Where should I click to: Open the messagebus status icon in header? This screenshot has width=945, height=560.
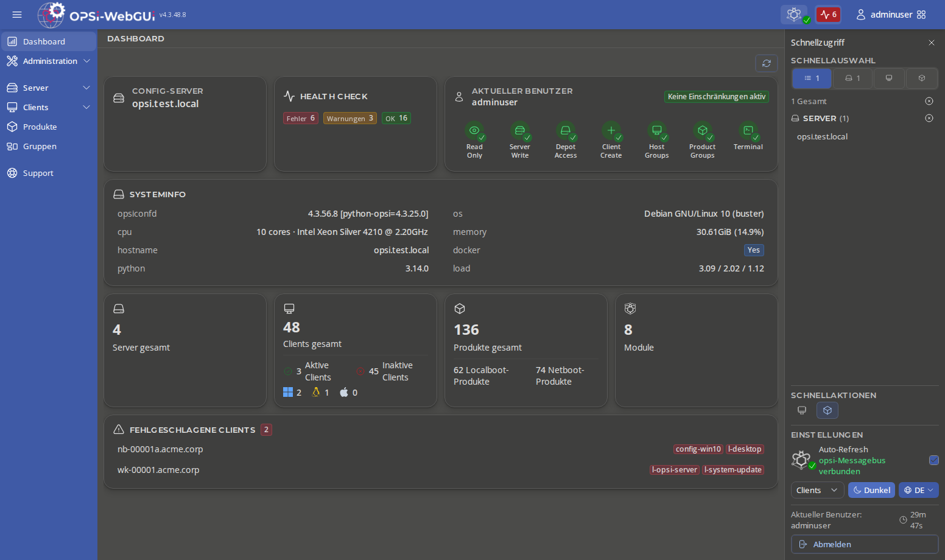click(794, 14)
